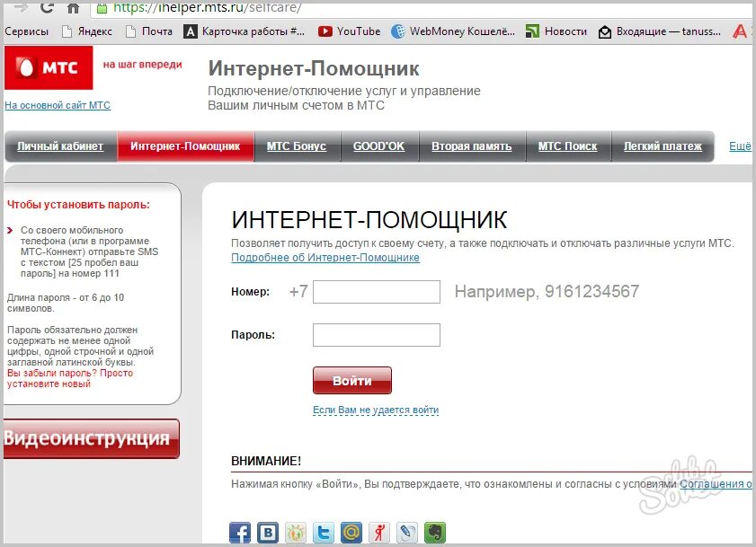Open the WebMoney Кошелёк bookmark
Viewport: 756px width, 547px height.
click(x=453, y=31)
